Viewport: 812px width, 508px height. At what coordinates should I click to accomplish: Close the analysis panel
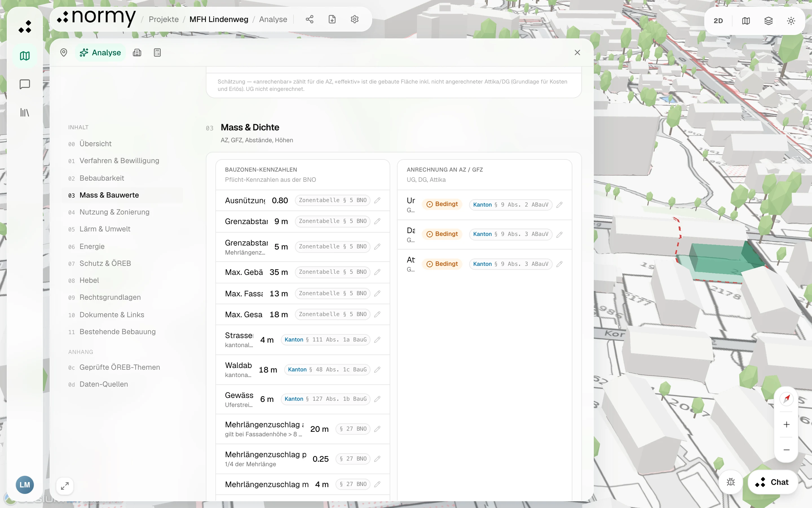pos(577,53)
